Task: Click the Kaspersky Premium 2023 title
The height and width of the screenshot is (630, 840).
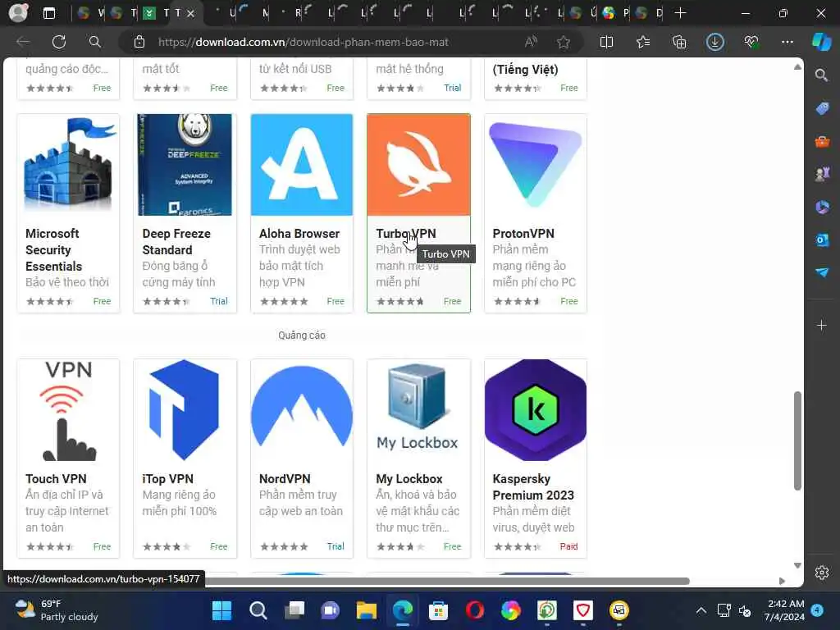Action: click(x=533, y=487)
